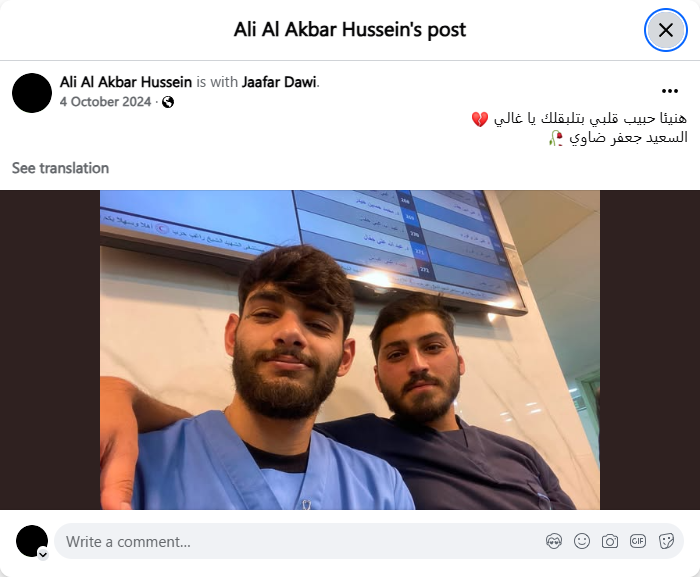Click See translation under the caption

pos(60,168)
